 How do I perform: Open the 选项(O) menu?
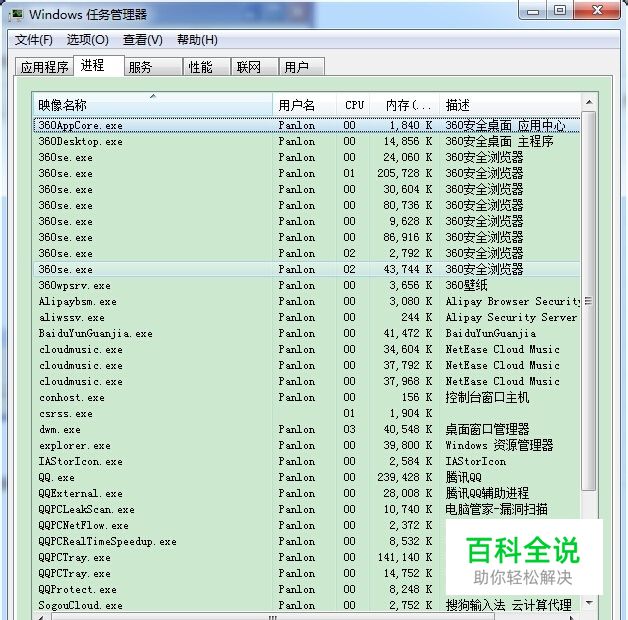[87, 40]
